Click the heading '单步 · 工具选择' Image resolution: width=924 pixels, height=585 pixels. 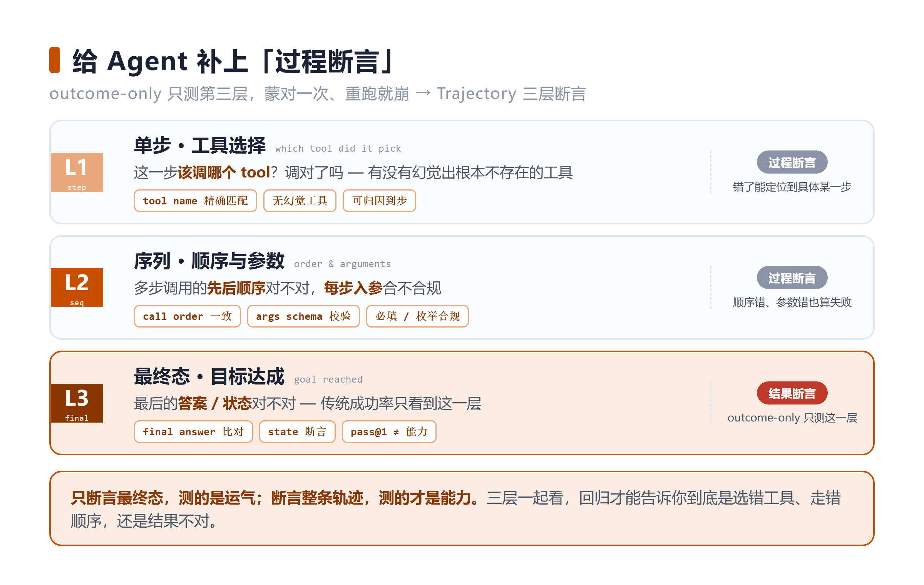(x=200, y=145)
